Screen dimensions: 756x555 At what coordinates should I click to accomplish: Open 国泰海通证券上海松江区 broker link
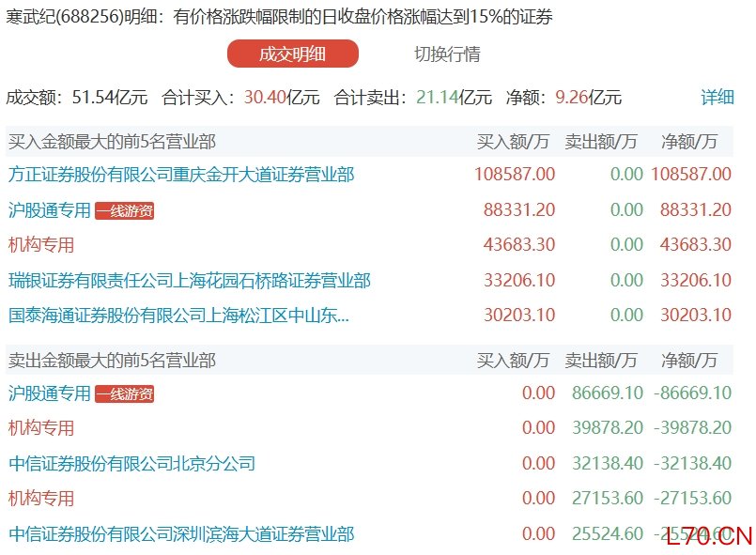[178, 316]
